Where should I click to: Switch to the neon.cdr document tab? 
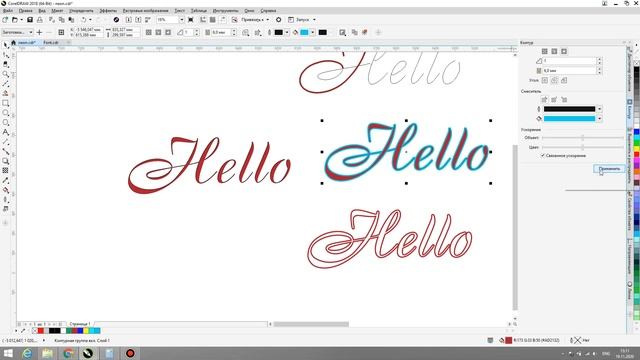click(27, 42)
